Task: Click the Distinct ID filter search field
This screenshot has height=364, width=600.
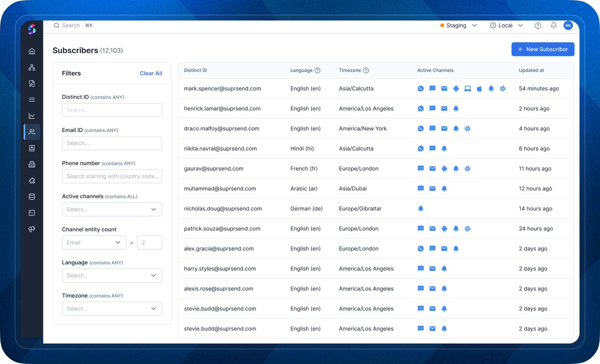Action: [112, 110]
